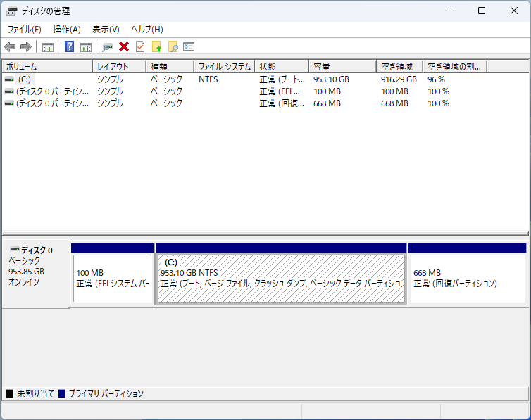Click the Forward arrow toolbar icon
This screenshot has width=531, height=420.
[26, 47]
